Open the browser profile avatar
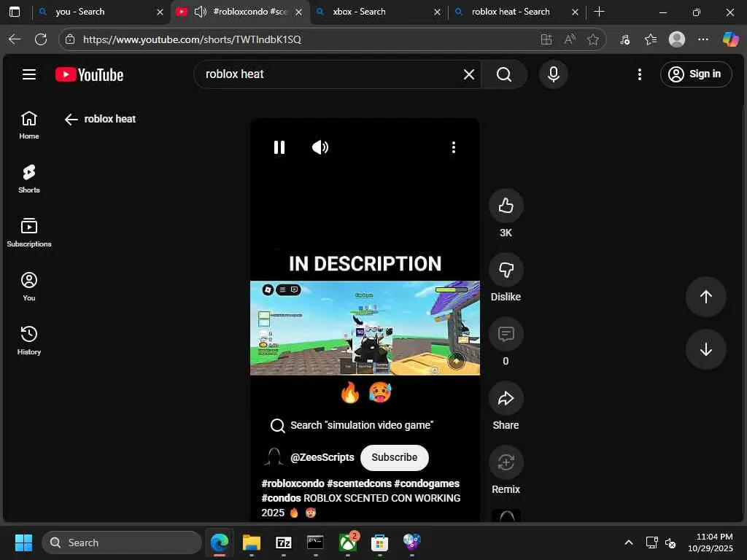 point(676,39)
